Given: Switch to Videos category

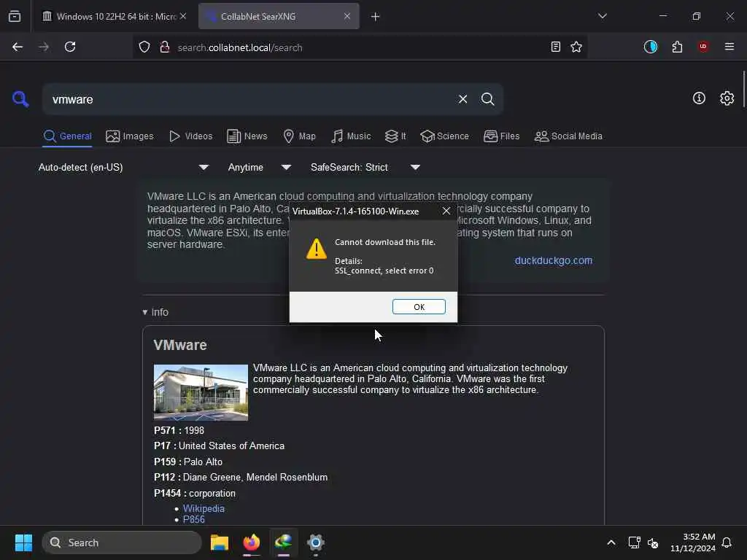Looking at the screenshot, I should click(x=191, y=136).
